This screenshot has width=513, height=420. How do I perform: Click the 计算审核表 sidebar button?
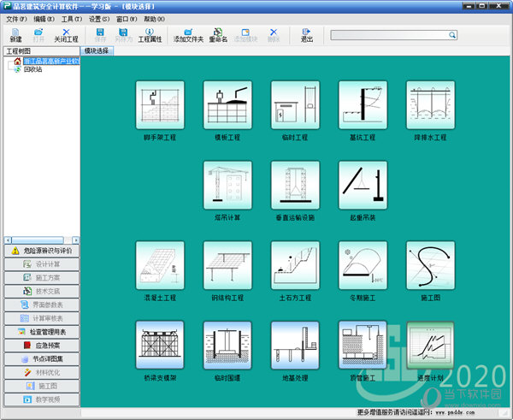[x=42, y=318]
